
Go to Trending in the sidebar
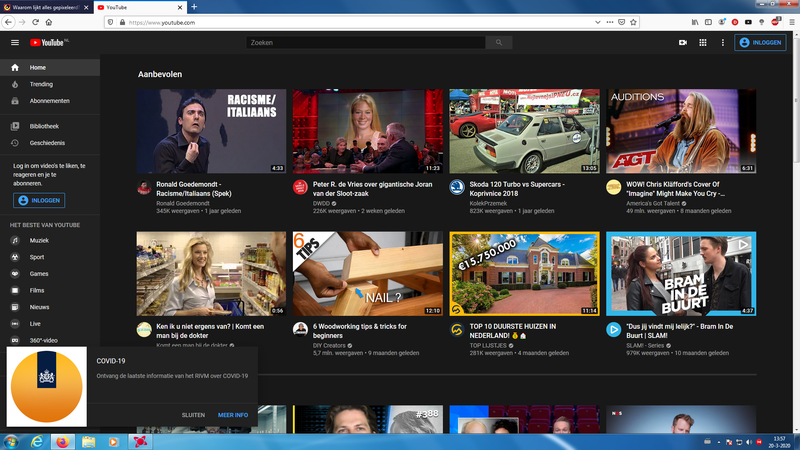[x=41, y=85]
